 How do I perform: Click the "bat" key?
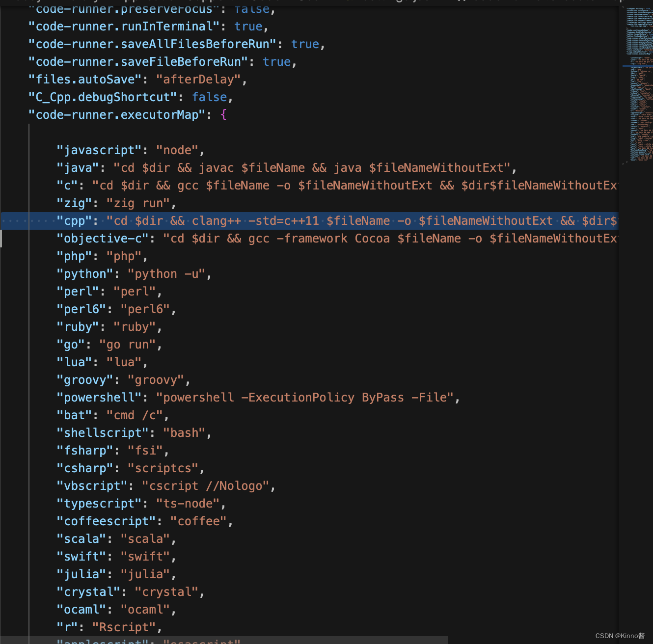tap(75, 415)
